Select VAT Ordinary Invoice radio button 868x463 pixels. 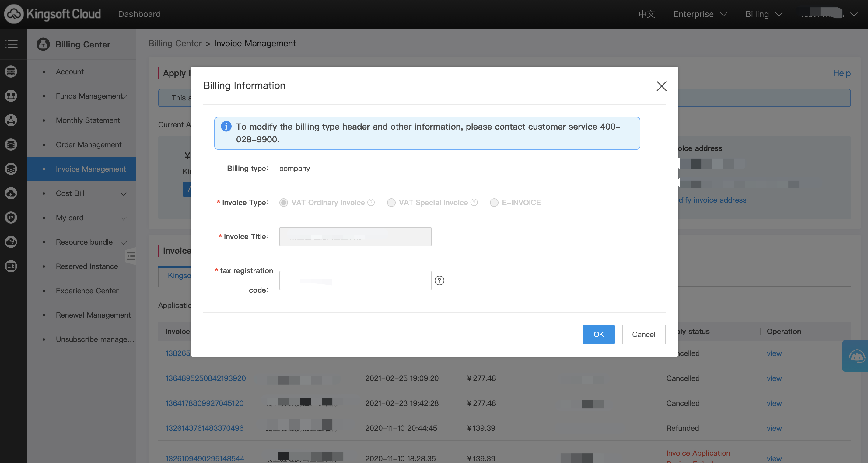283,202
